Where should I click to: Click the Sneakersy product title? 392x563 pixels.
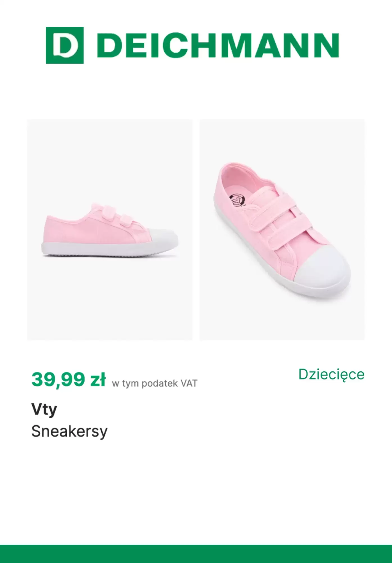coord(69,431)
